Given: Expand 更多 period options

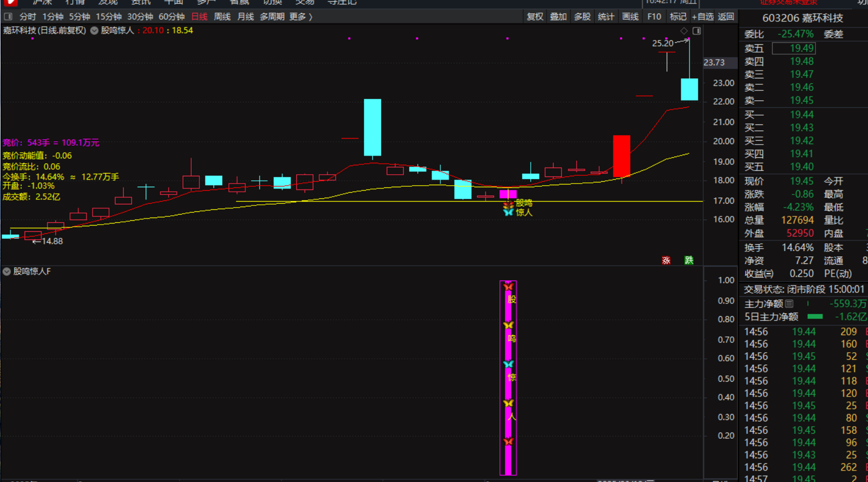Looking at the screenshot, I should click(x=301, y=16).
